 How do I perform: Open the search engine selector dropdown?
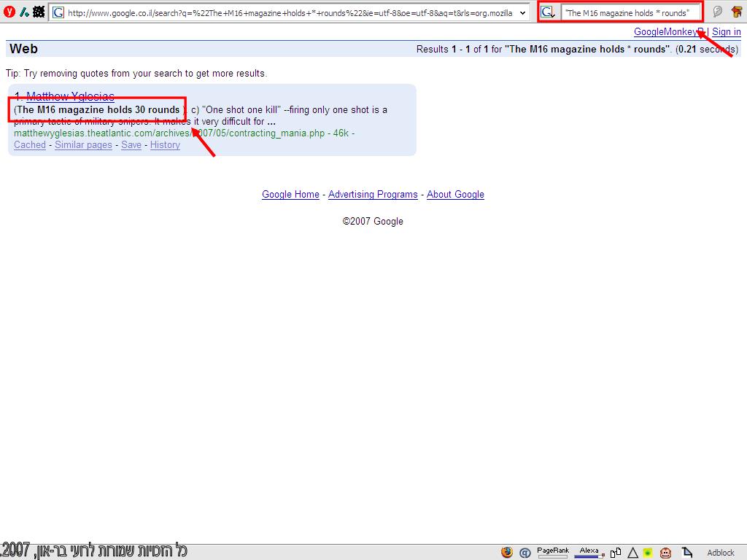click(x=548, y=12)
